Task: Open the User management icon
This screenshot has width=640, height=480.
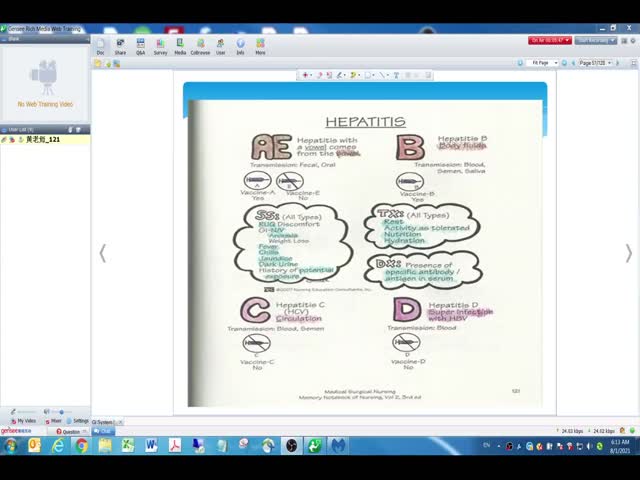Action: (220, 46)
